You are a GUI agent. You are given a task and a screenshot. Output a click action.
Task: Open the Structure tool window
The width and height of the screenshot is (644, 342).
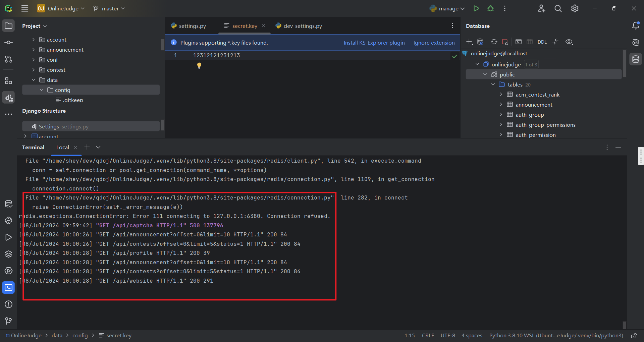coord(8,81)
